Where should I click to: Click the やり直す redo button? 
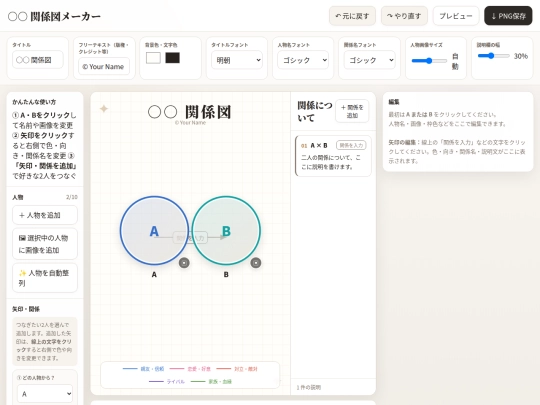click(404, 16)
